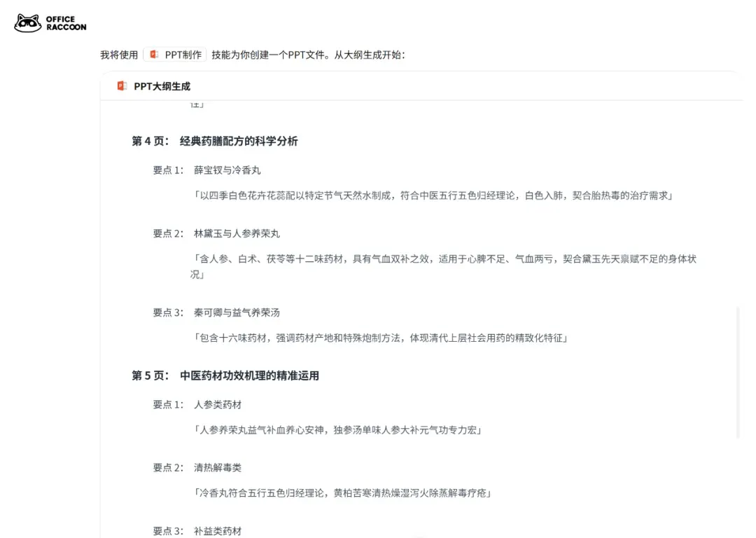Click 要点 1 人参类药材
This screenshot has width=756, height=538.
(x=197, y=404)
